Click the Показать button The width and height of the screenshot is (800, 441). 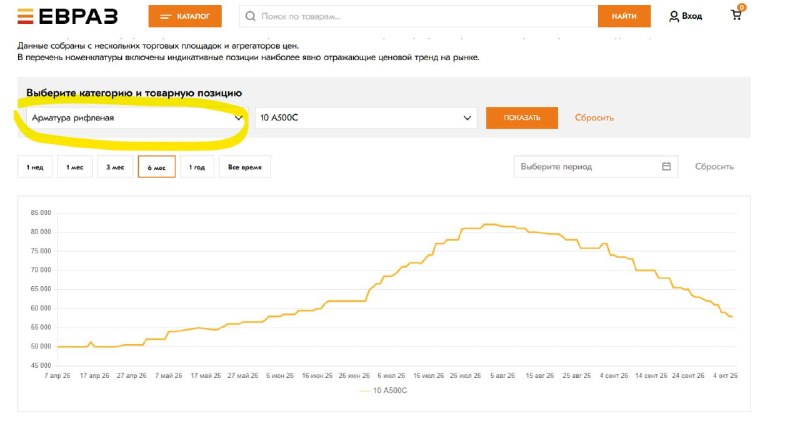521,118
